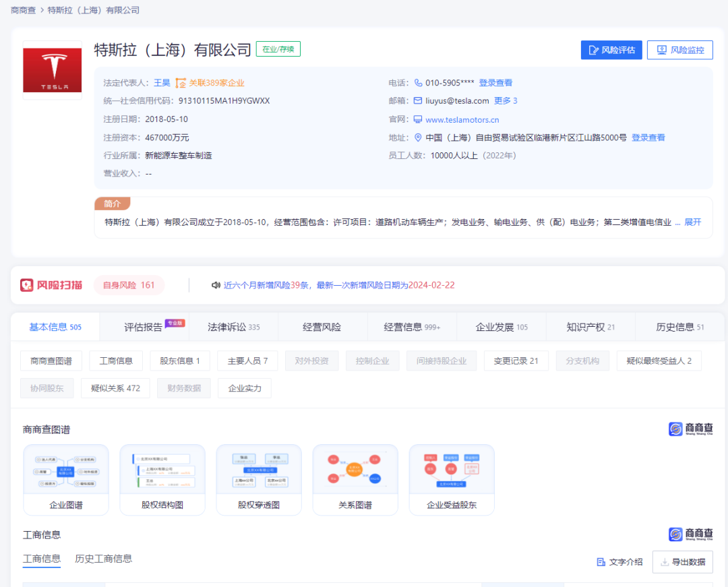Open legal representative 王昊 link
The width and height of the screenshot is (728, 587).
coord(162,83)
